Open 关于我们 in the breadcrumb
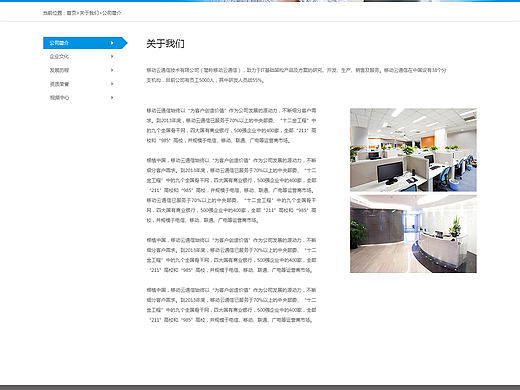The width and height of the screenshot is (520, 390). coord(89,13)
